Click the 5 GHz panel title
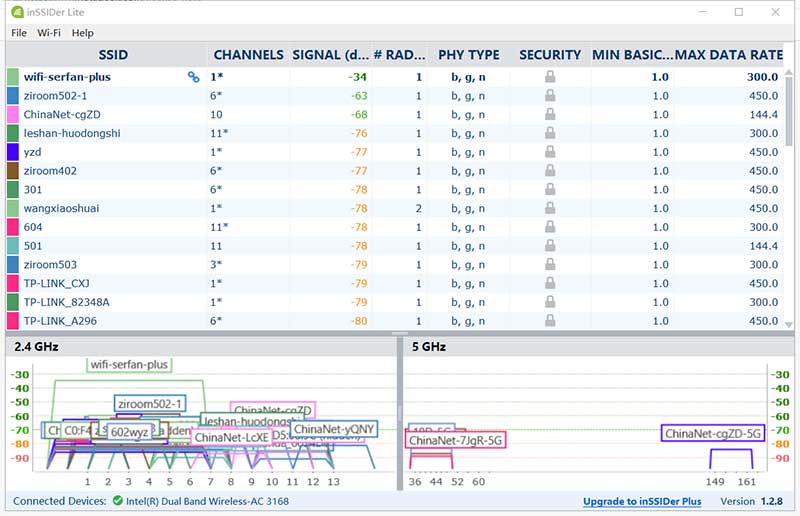 click(x=429, y=347)
